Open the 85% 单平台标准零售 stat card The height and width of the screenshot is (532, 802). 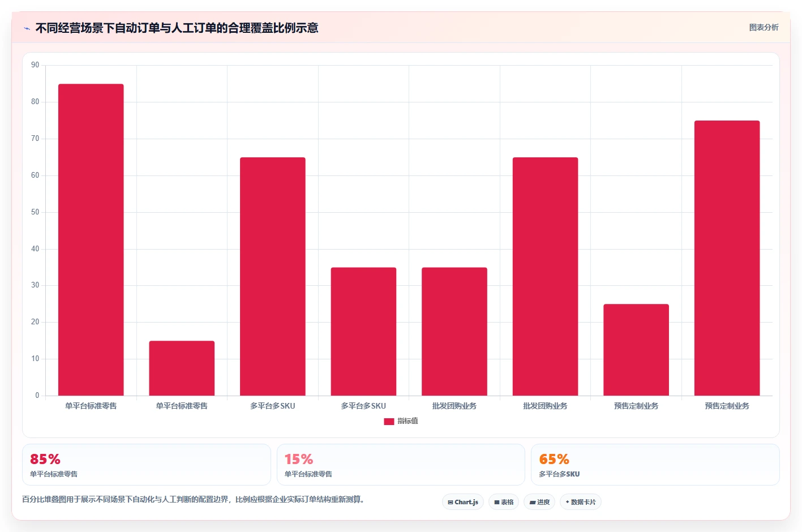coord(147,465)
